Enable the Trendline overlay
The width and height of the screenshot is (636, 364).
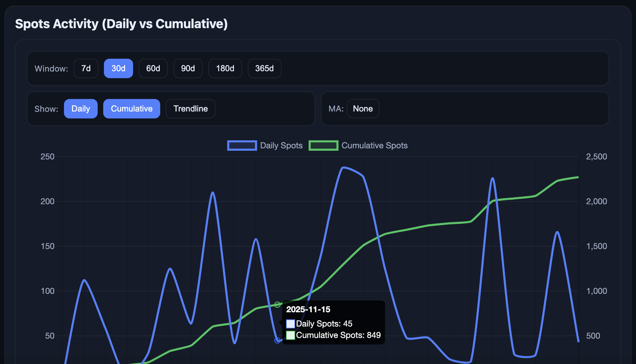click(190, 109)
